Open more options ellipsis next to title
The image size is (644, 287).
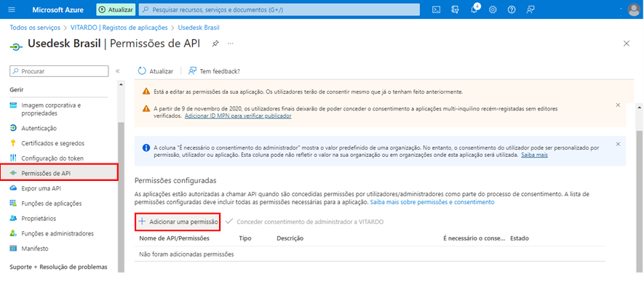[x=231, y=44]
